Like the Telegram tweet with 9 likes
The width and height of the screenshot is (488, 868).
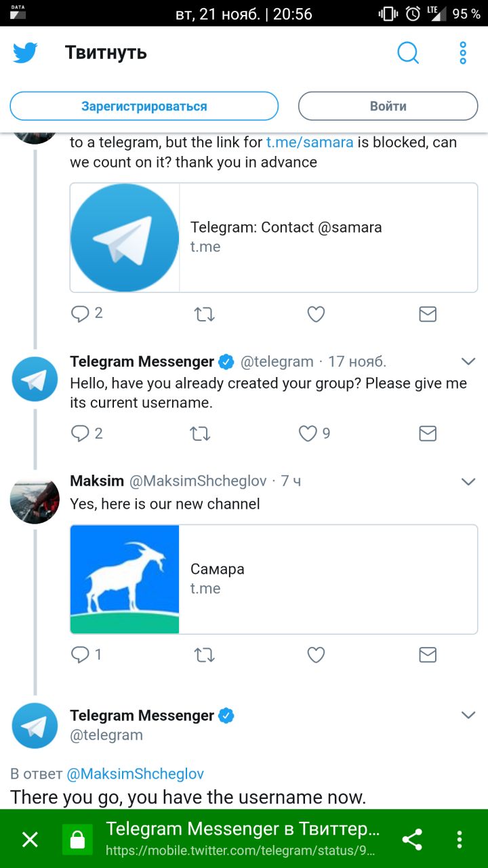308,433
